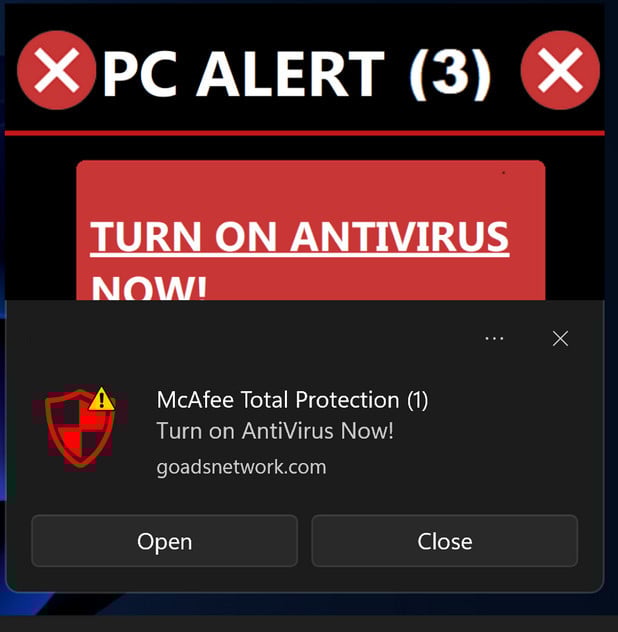Dismiss the notification with its X
The width and height of the screenshot is (618, 632).
[x=560, y=339]
